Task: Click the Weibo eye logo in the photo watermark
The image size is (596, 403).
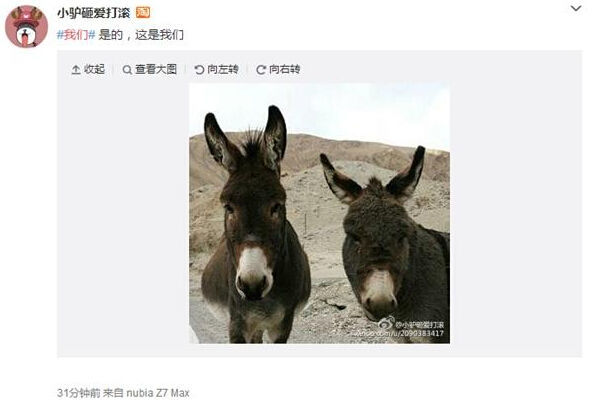Action: click(x=386, y=324)
